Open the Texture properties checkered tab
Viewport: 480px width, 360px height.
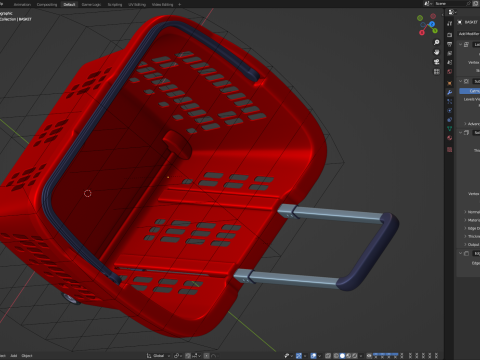click(450, 150)
